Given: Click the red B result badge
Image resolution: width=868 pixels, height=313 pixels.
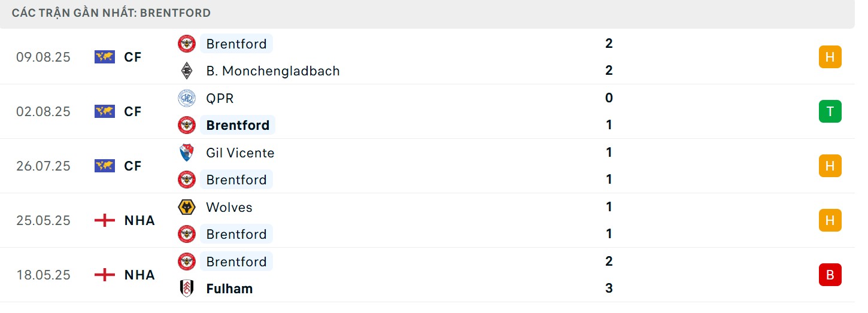Looking at the screenshot, I should pyautogui.click(x=830, y=275).
